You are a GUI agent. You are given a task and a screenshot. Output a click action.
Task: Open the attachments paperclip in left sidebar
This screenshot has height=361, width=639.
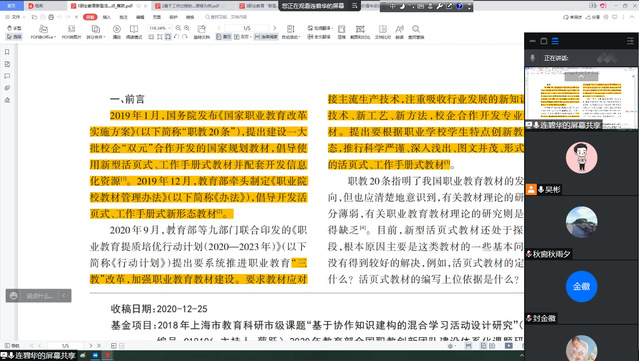tap(7, 88)
